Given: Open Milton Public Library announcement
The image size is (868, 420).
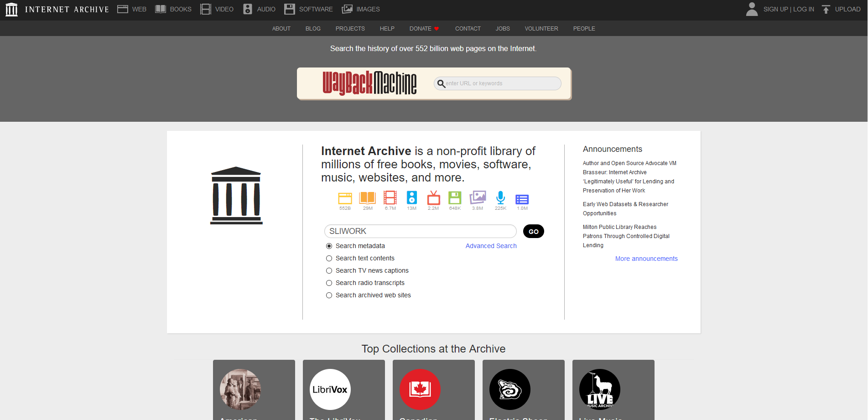Looking at the screenshot, I should [x=626, y=236].
